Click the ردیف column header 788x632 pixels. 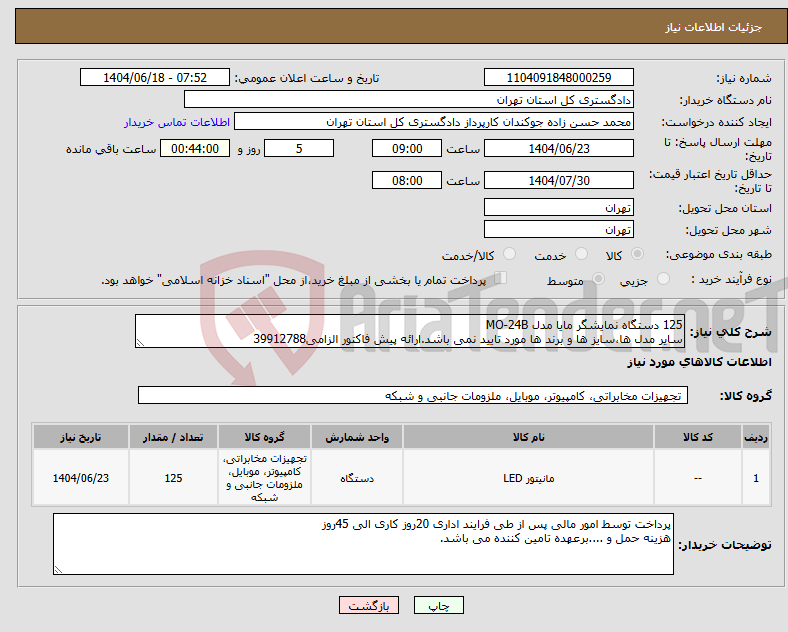pyautogui.click(x=756, y=437)
